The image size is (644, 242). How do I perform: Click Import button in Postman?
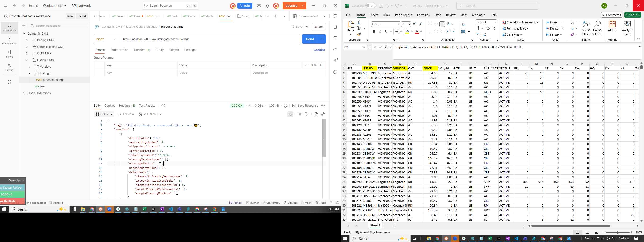[82, 16]
